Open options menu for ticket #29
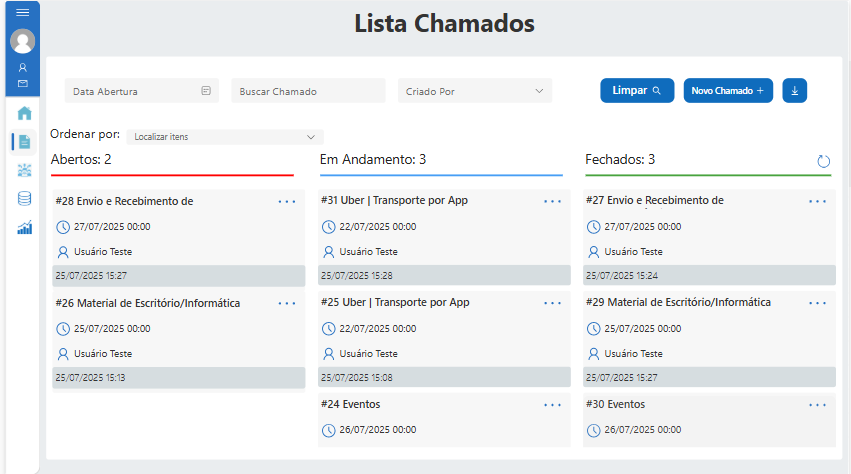 coord(817,303)
